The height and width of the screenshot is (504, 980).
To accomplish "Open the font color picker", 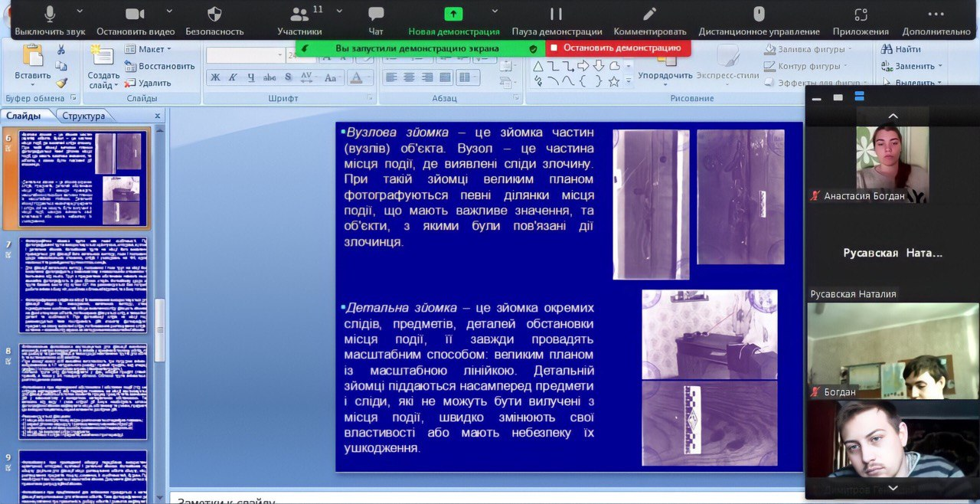I will coord(356,77).
